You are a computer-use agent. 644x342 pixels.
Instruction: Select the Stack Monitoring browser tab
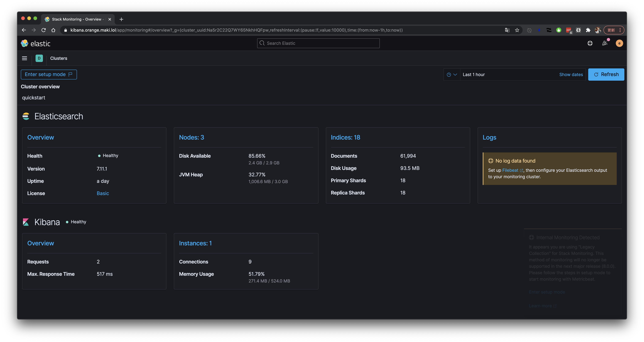tap(78, 19)
